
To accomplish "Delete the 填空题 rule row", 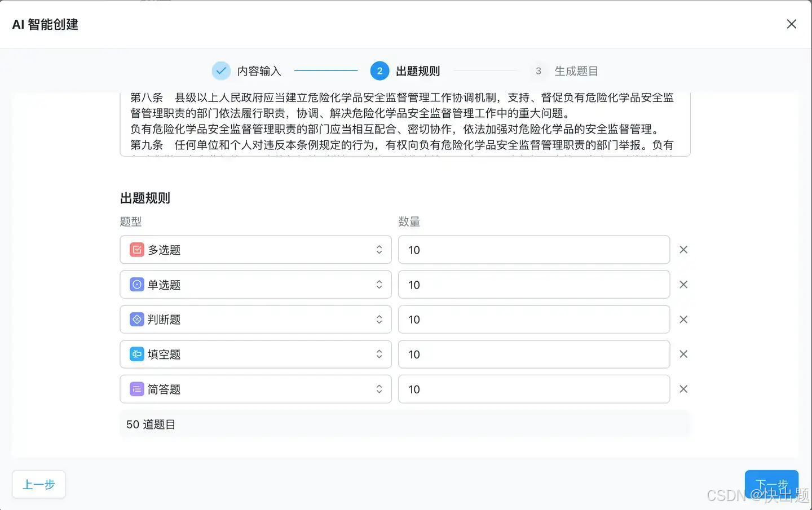I will point(683,354).
